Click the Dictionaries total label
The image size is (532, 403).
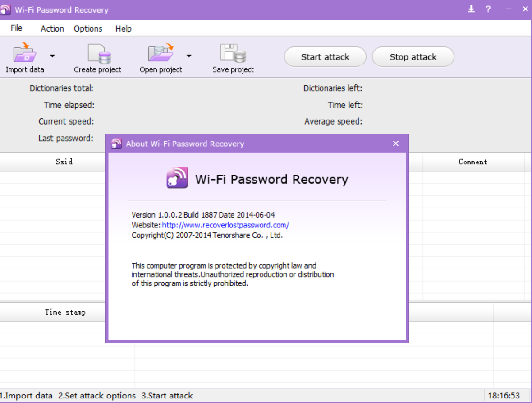tap(61, 88)
